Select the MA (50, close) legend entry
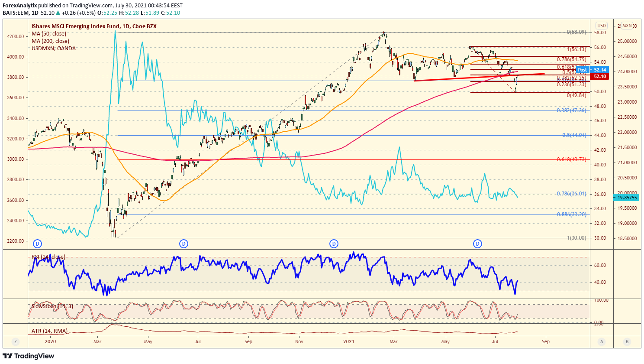The image size is (644, 364). point(49,33)
